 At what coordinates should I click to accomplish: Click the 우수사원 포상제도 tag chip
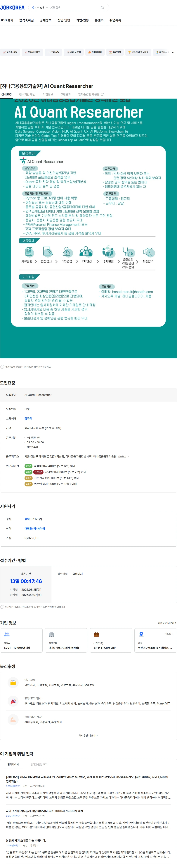[138, 52]
